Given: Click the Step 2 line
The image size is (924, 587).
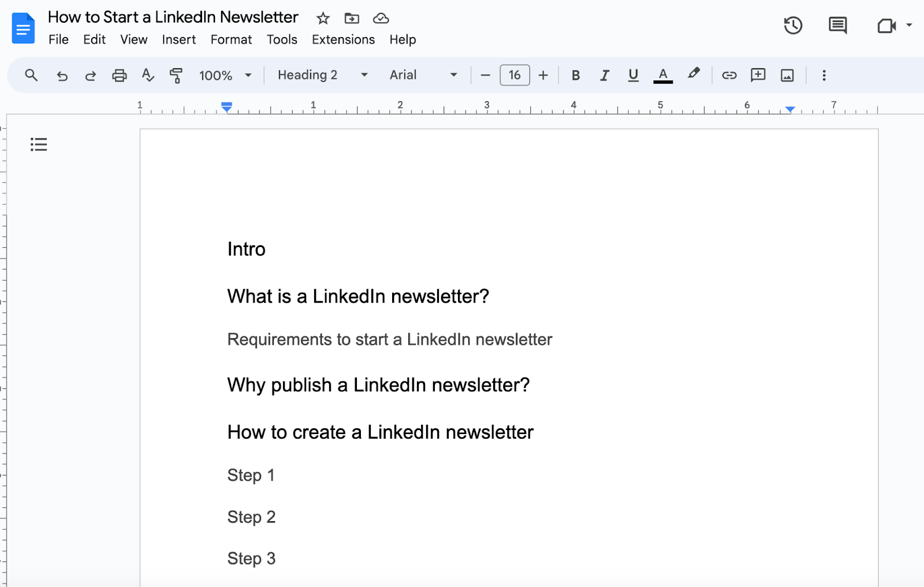Looking at the screenshot, I should click(251, 517).
